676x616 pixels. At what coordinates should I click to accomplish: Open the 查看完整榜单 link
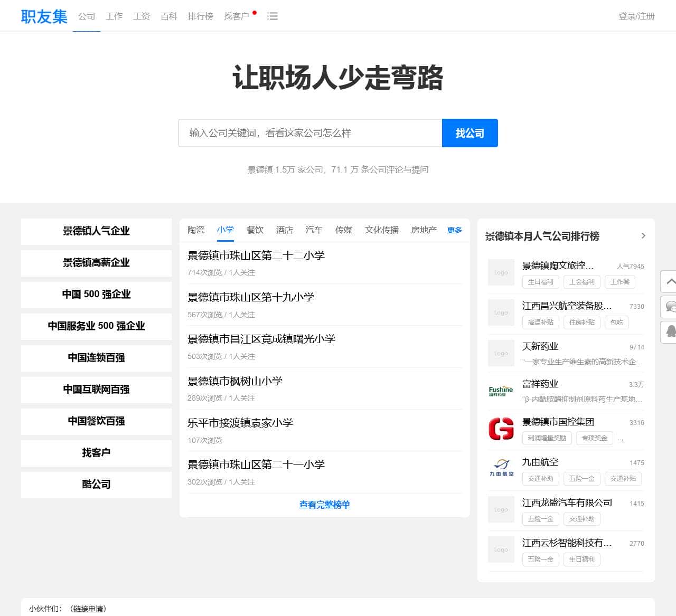click(324, 505)
